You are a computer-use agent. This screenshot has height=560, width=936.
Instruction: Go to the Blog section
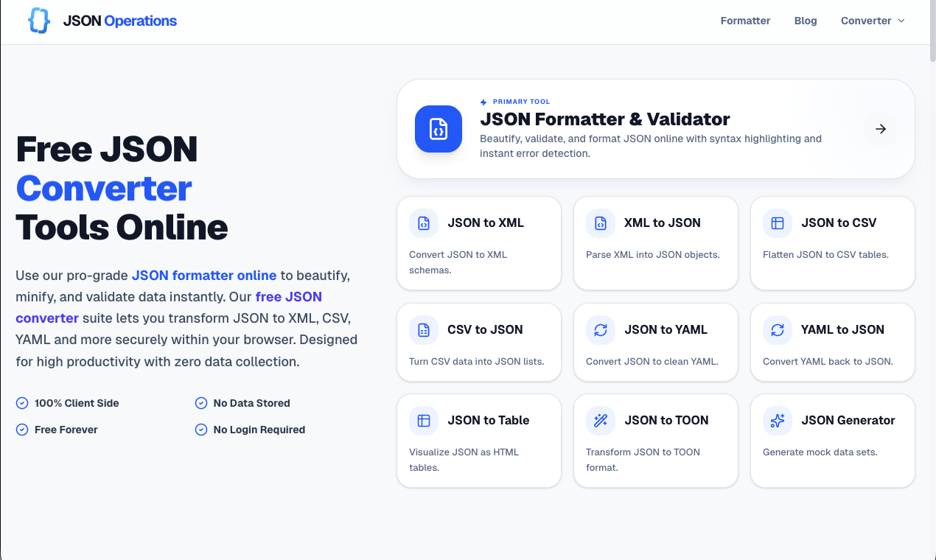[806, 21]
